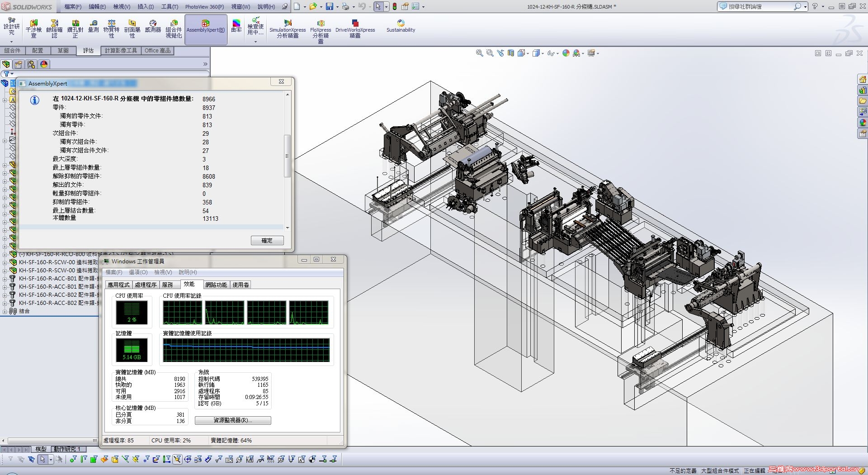Click the SolidWorks community search field
Image resolution: width=868 pixels, height=475 pixels.
click(759, 6)
